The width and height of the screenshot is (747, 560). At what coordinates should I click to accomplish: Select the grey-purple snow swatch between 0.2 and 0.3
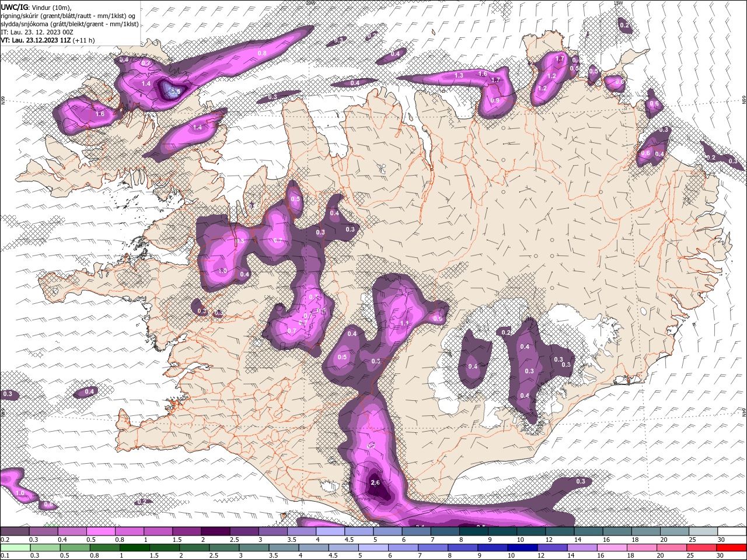pos(15,531)
